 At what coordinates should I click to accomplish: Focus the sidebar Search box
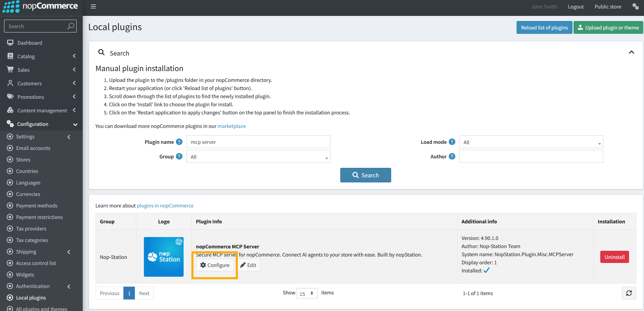[x=40, y=26]
